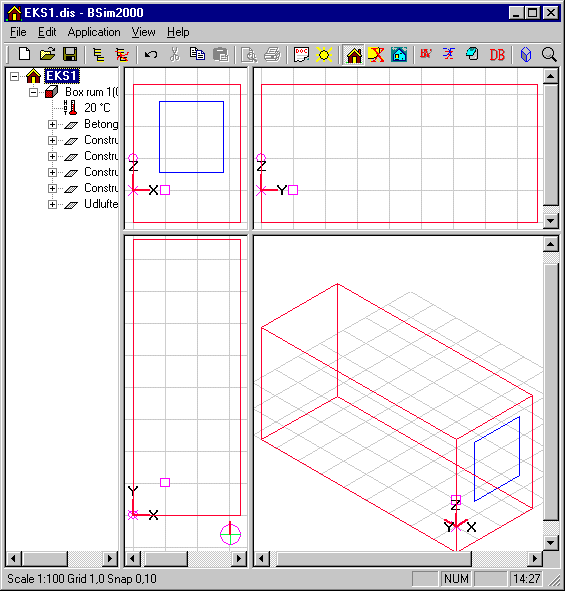Save the model with the floppy disk icon
The image size is (565, 591).
pos(70,54)
